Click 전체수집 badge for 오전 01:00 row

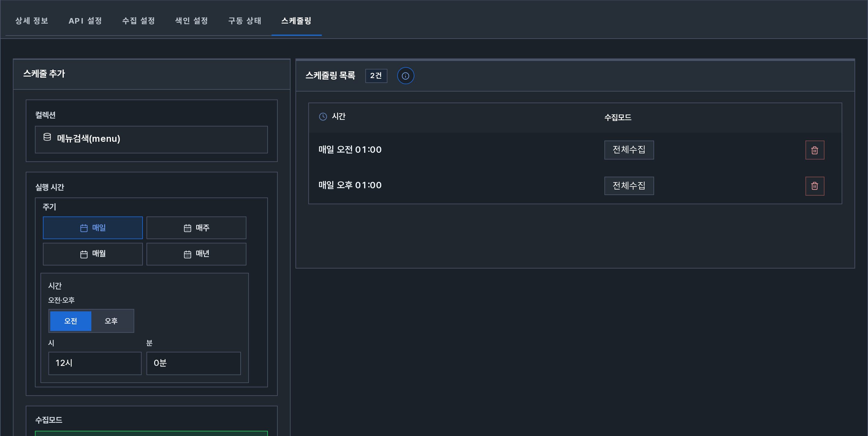pos(629,150)
